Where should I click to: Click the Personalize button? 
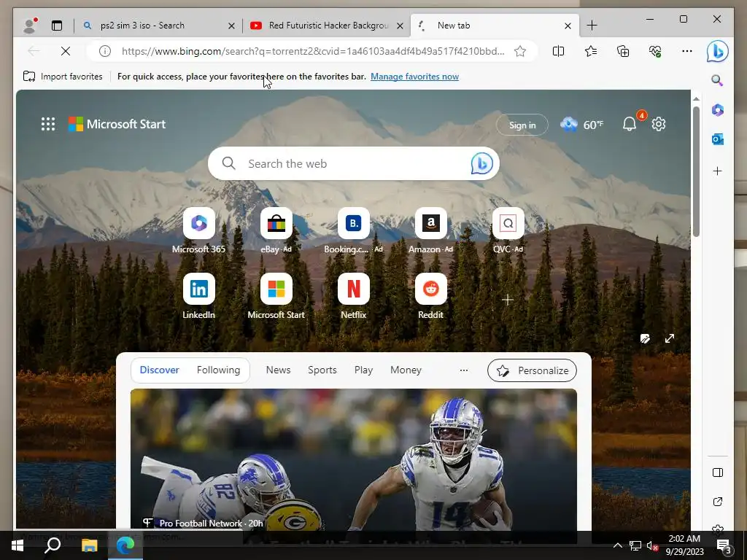coord(532,370)
